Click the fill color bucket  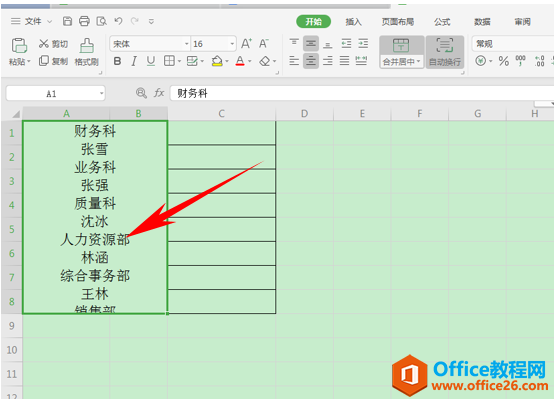click(217, 61)
